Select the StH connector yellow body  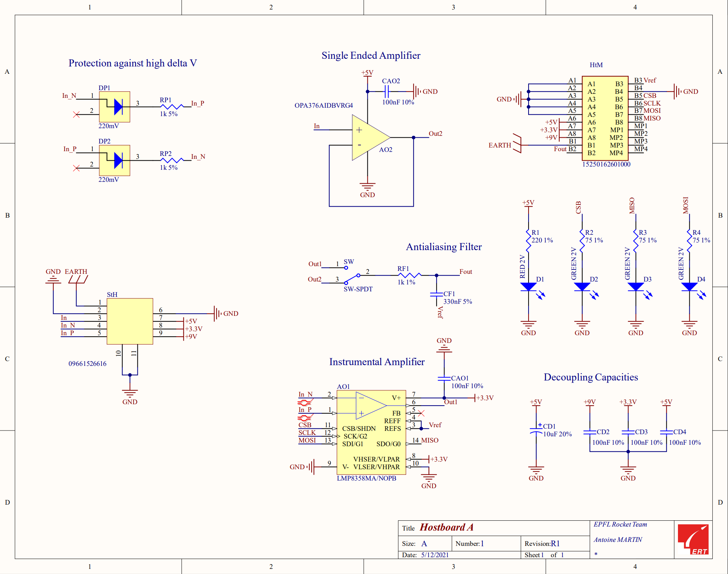130,321
